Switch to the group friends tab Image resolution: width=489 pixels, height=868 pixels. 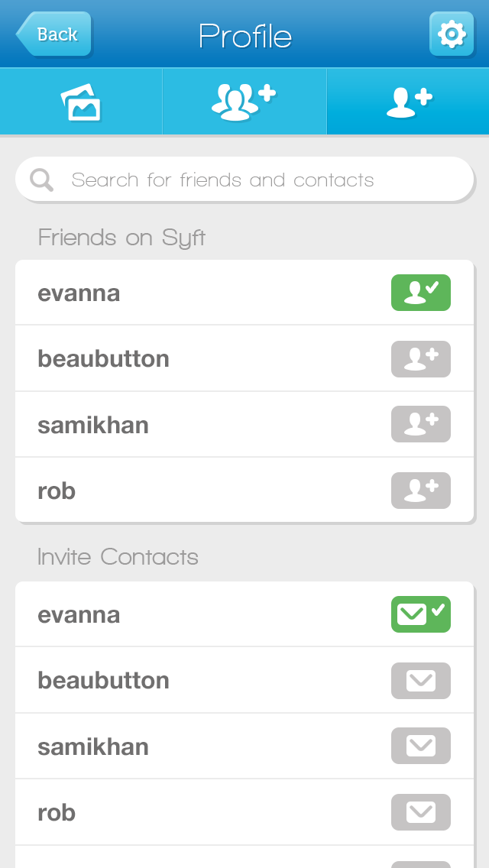(244, 102)
